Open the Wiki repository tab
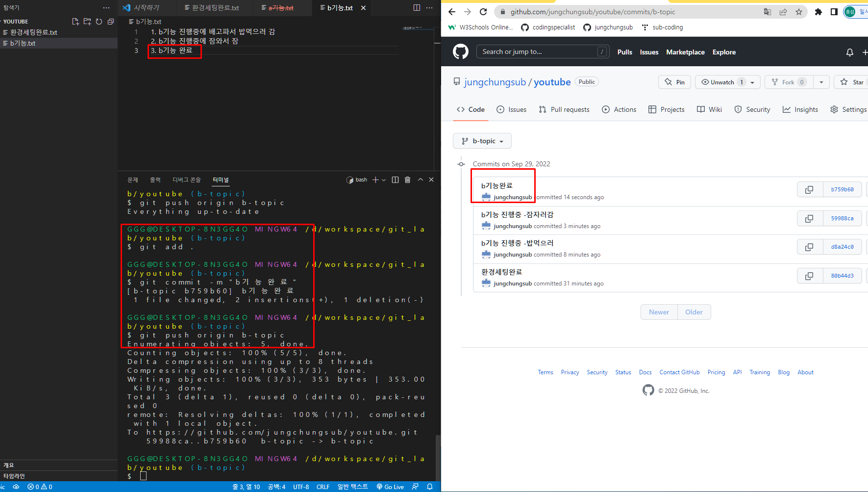Viewport: 868px width, 492px height. [x=710, y=109]
